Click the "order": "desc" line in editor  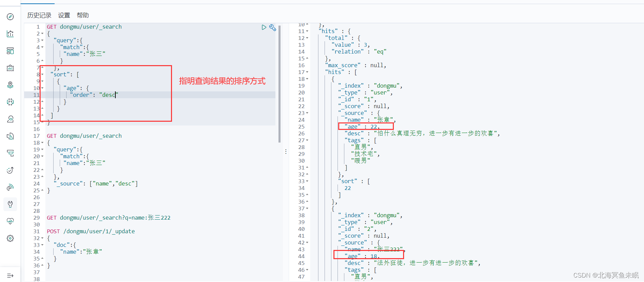94,95
